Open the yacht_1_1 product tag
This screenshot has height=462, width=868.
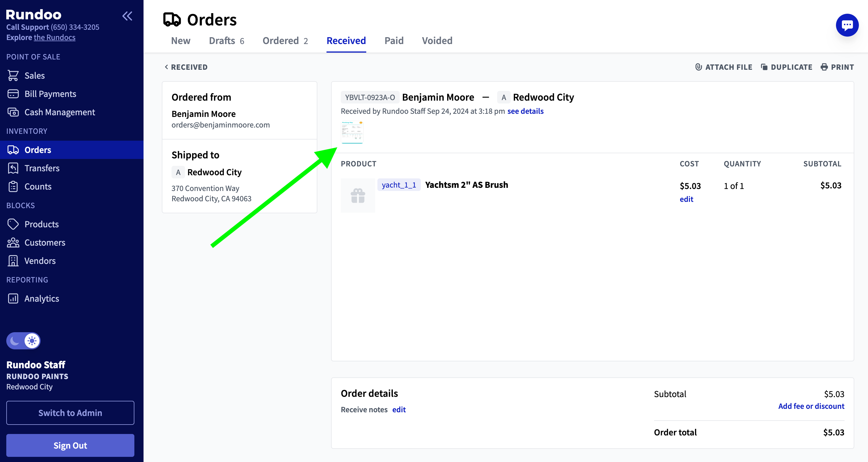pyautogui.click(x=399, y=185)
